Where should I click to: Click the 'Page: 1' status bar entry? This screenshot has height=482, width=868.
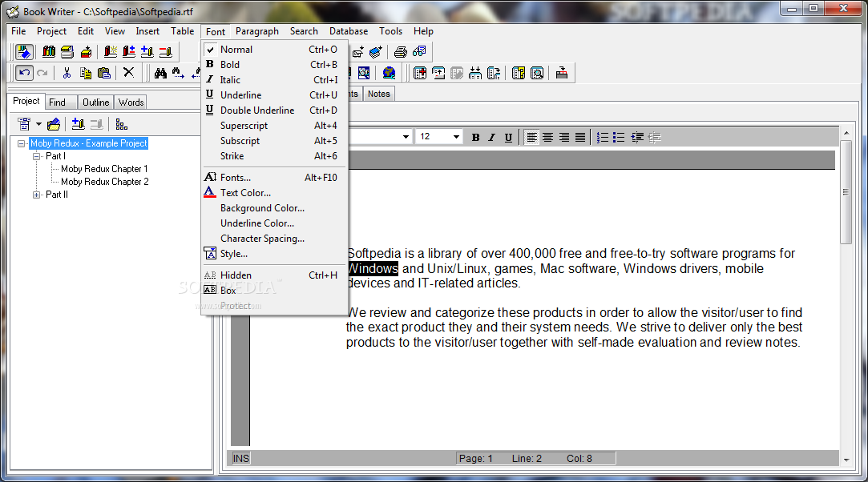pos(475,458)
